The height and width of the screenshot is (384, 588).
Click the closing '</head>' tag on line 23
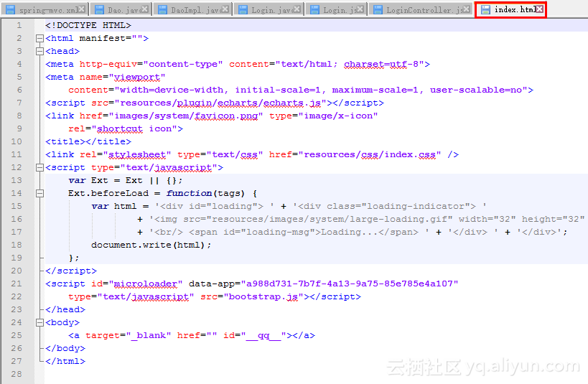click(65, 310)
